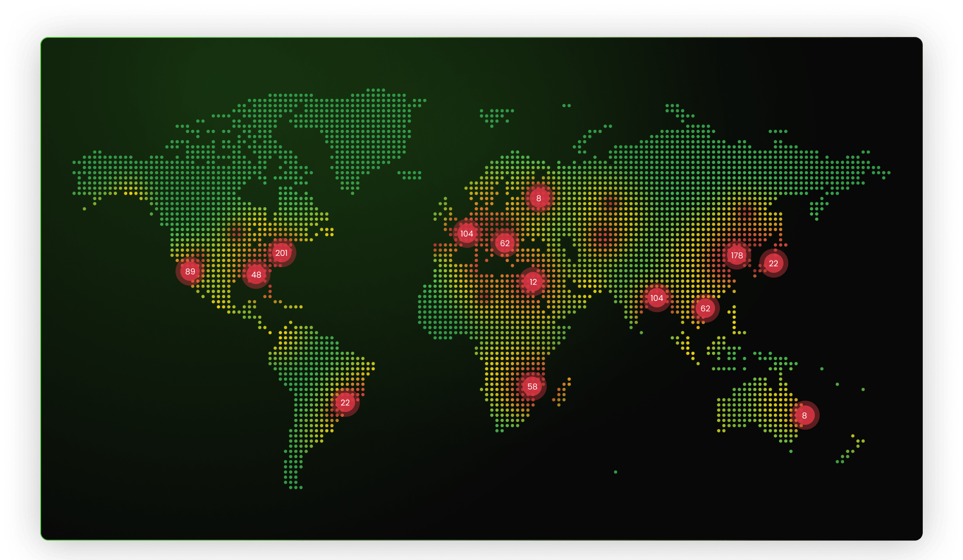Select the 12 marker in the Middle East
This screenshot has height=560, width=963.
(x=533, y=282)
